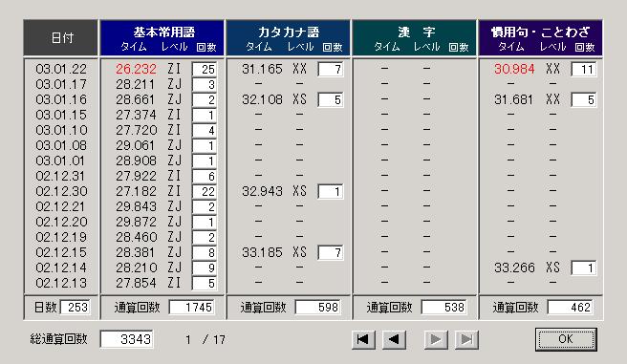Click the 基本常用語 time 27.374

pyautogui.click(x=136, y=115)
